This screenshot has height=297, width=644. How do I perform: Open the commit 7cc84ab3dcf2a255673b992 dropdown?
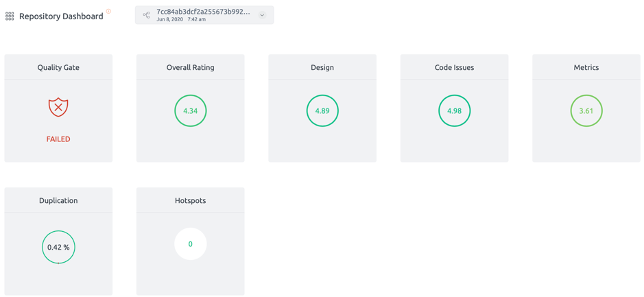point(204,15)
